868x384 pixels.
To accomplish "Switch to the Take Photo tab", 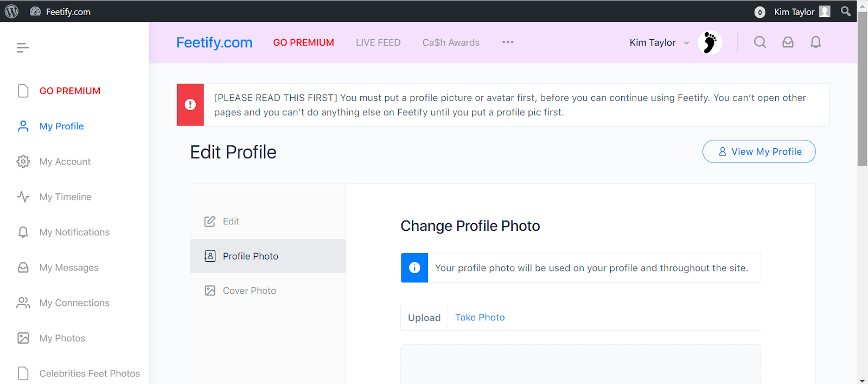I will (480, 317).
